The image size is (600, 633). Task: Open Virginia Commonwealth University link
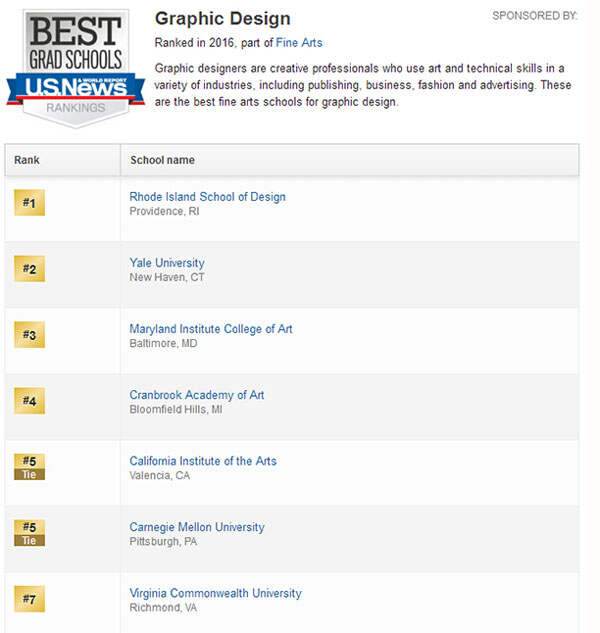point(215,593)
